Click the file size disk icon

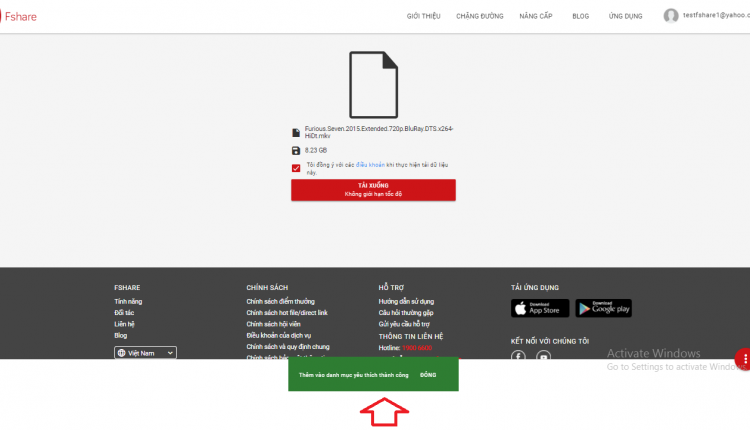296,151
